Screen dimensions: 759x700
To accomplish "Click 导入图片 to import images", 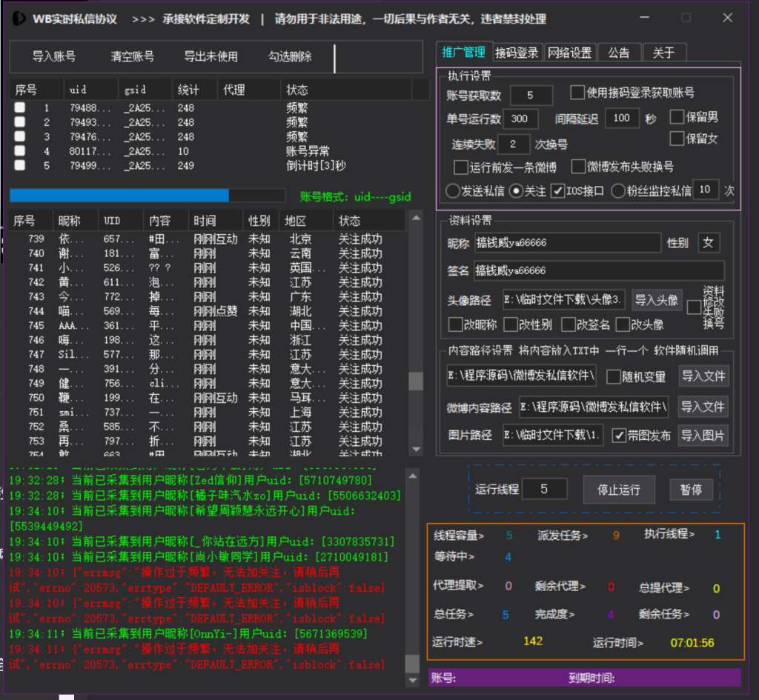I will (x=703, y=436).
